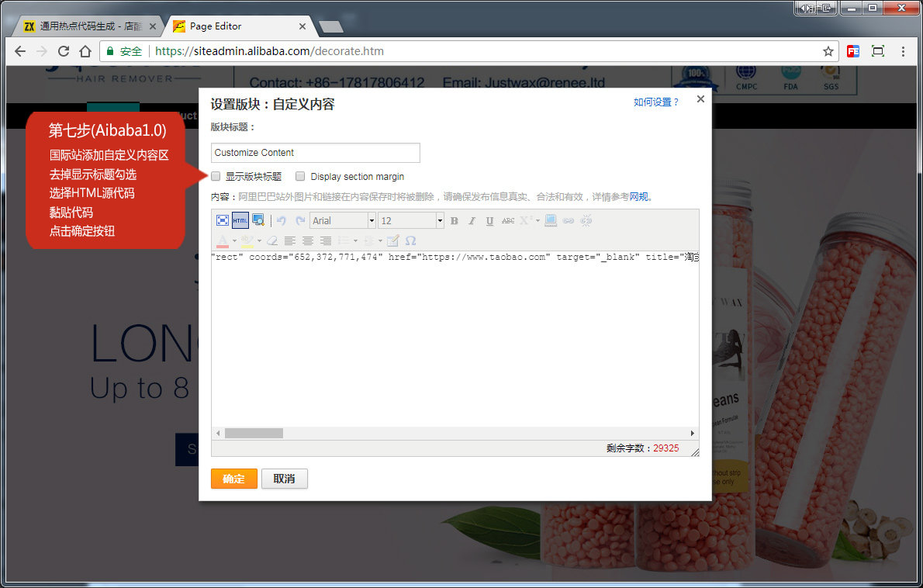Expand superscript options dropdown arrow
This screenshot has width=923, height=588.
click(538, 221)
